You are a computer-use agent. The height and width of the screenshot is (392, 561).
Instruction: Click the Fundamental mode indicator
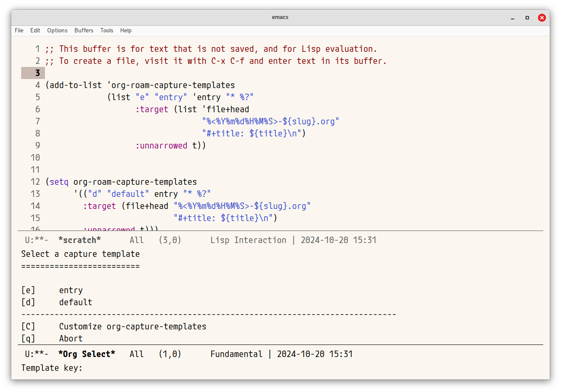point(236,354)
